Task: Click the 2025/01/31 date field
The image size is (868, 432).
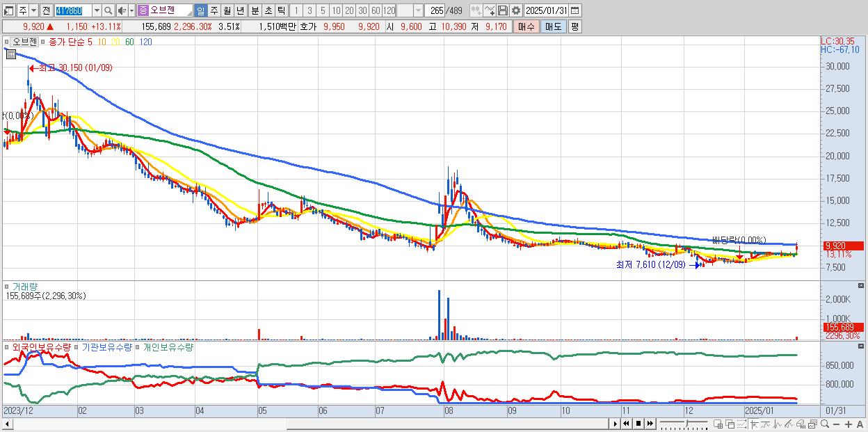Action: click(546, 11)
